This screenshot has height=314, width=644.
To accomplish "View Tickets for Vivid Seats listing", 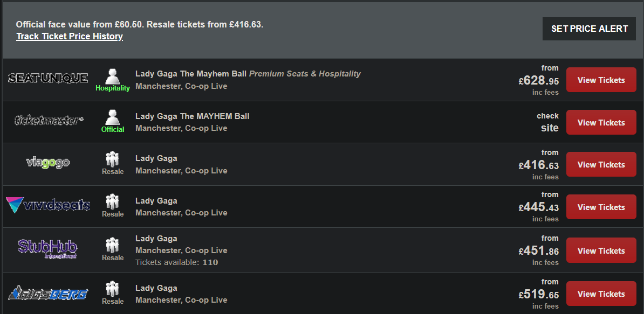I will coord(601,207).
